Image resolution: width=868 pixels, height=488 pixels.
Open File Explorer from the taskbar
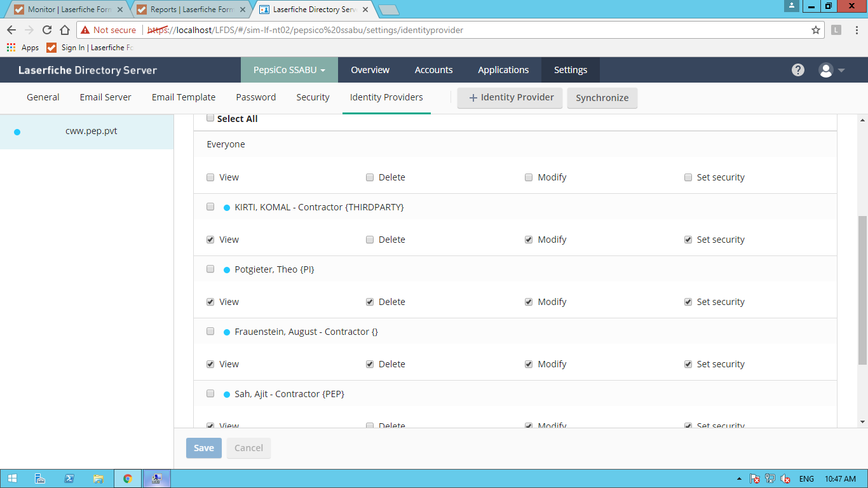coord(98,479)
